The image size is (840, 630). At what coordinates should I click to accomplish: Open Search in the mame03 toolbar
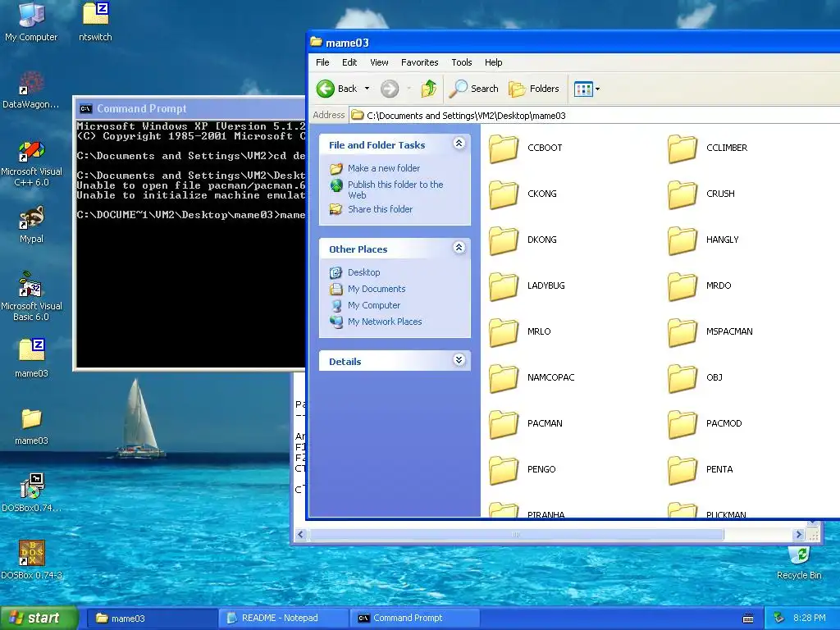coord(473,89)
